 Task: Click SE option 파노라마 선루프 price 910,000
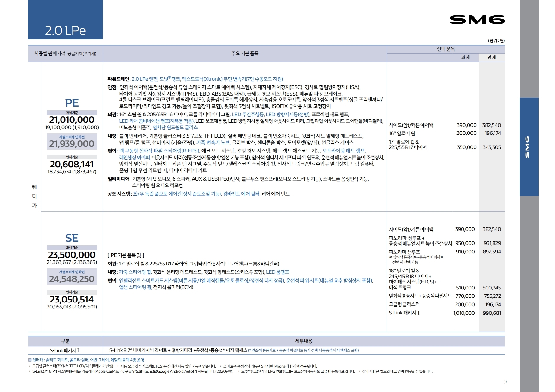point(465,252)
